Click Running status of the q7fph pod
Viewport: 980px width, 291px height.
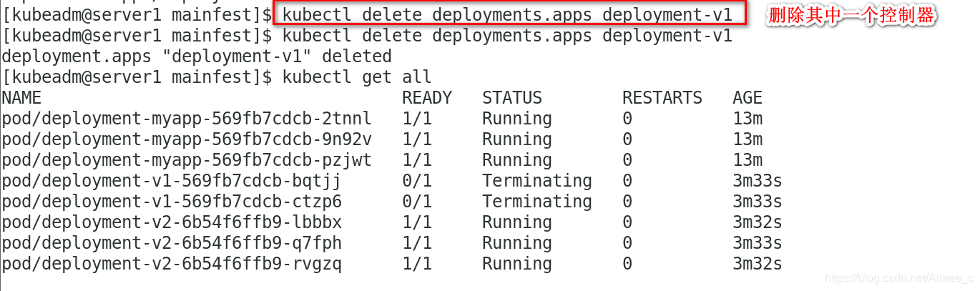tap(517, 243)
